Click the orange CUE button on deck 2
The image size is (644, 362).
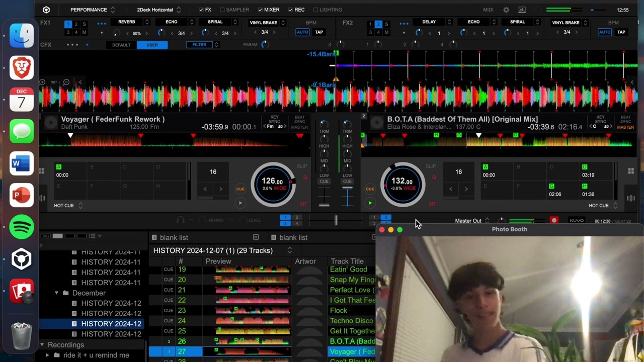click(x=370, y=189)
